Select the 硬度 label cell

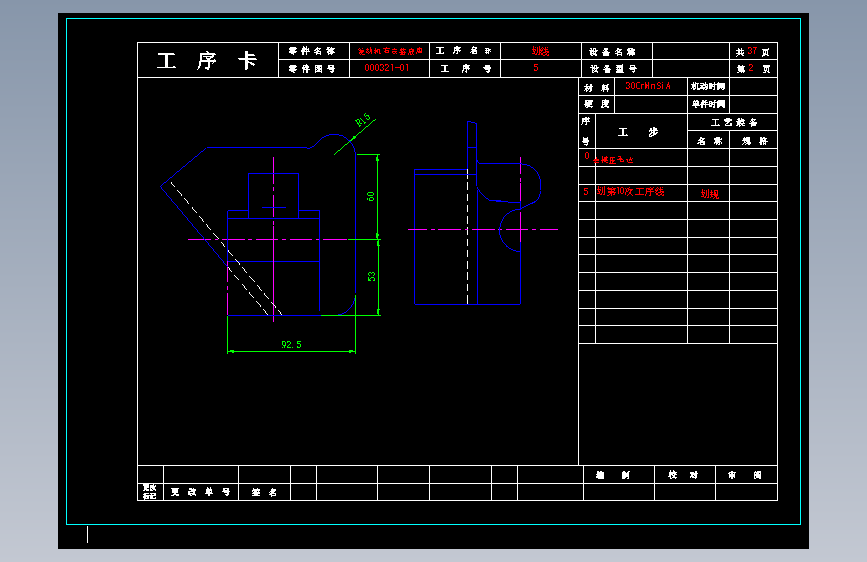(597, 104)
